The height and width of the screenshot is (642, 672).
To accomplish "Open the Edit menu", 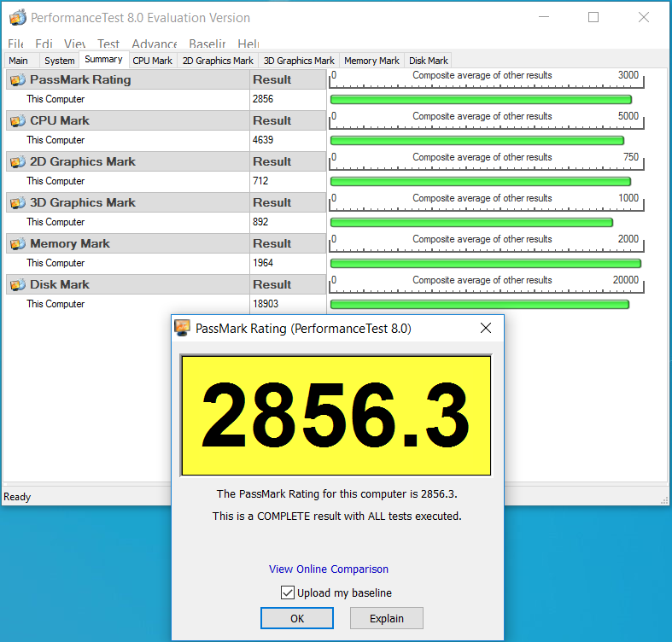I will [44, 44].
